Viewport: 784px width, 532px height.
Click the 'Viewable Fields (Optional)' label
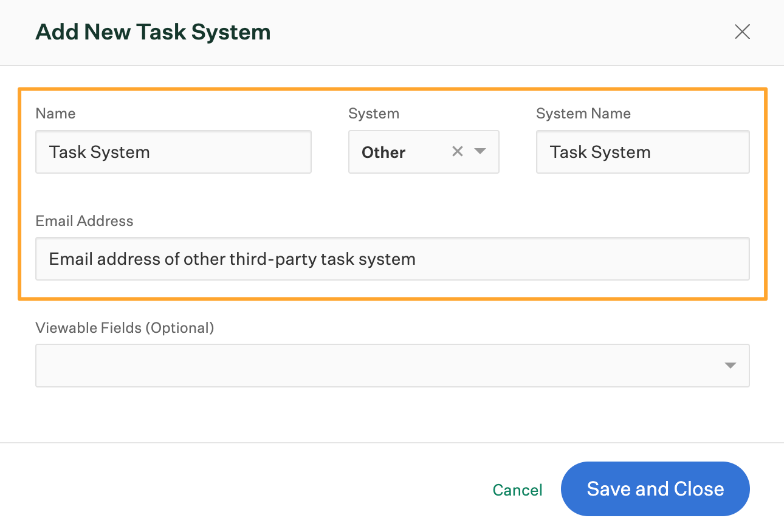click(x=125, y=328)
